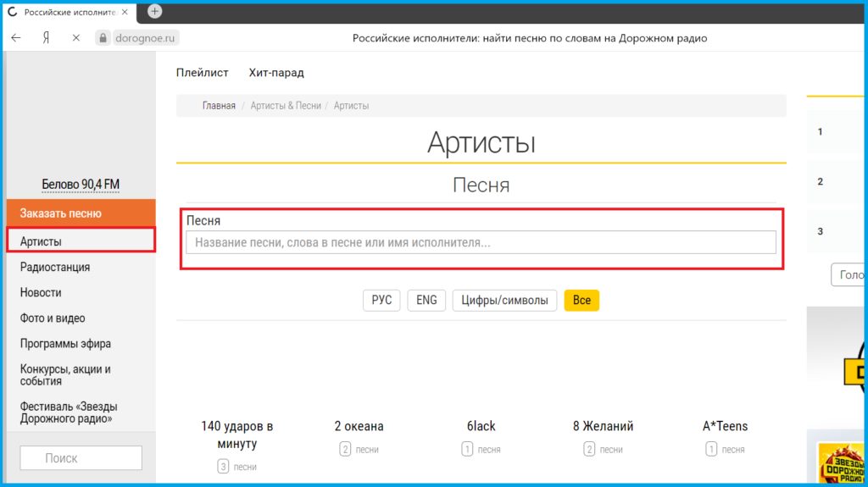Viewport: 868px width, 487px height.
Task: Filter artists by Цифры/символы
Action: coord(504,300)
